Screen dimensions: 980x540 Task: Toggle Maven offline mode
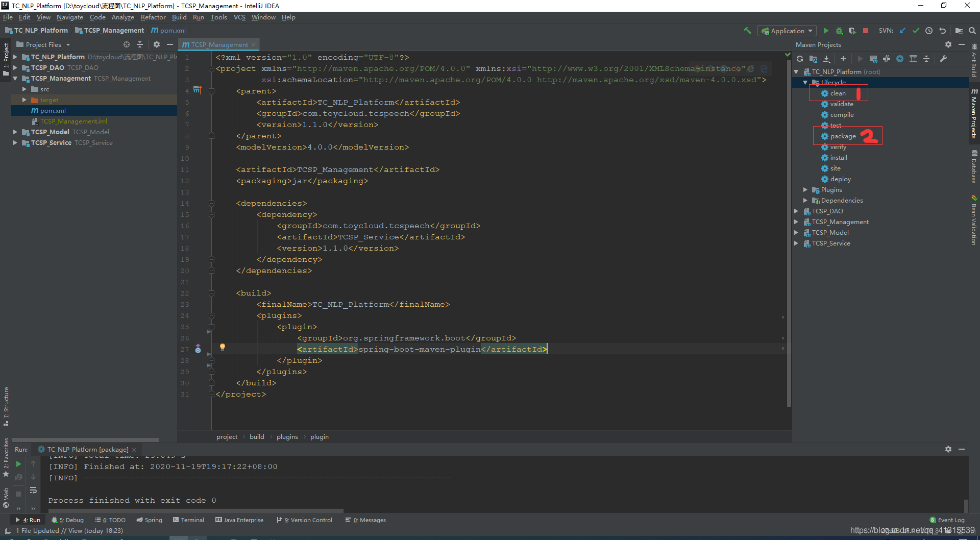887,59
